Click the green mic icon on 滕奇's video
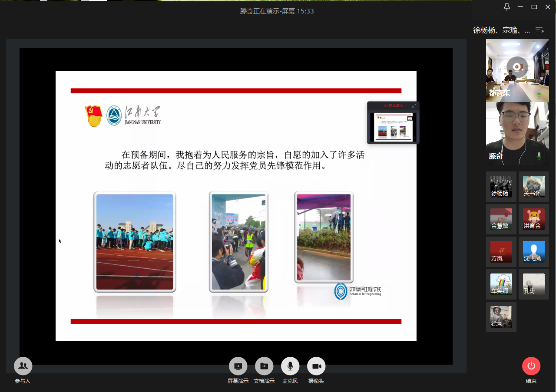 [x=539, y=155]
